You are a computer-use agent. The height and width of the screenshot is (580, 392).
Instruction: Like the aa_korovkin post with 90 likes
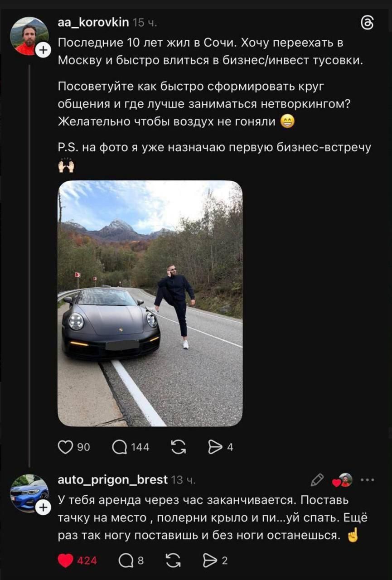coord(66,447)
